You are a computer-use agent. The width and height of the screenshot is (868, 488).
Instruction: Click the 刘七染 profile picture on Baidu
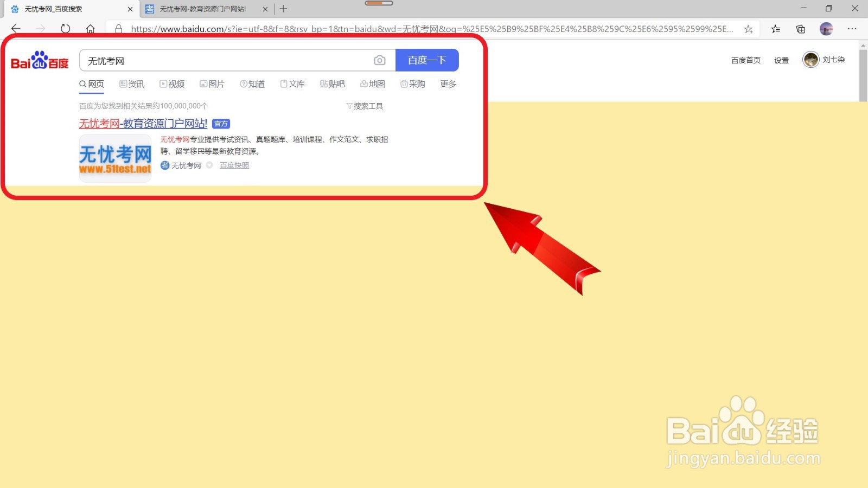[811, 60]
